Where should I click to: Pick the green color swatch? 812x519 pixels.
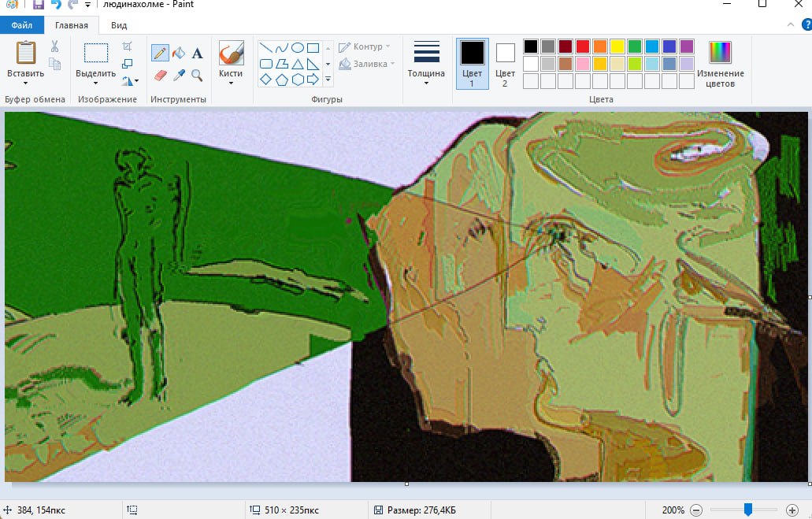click(x=634, y=46)
